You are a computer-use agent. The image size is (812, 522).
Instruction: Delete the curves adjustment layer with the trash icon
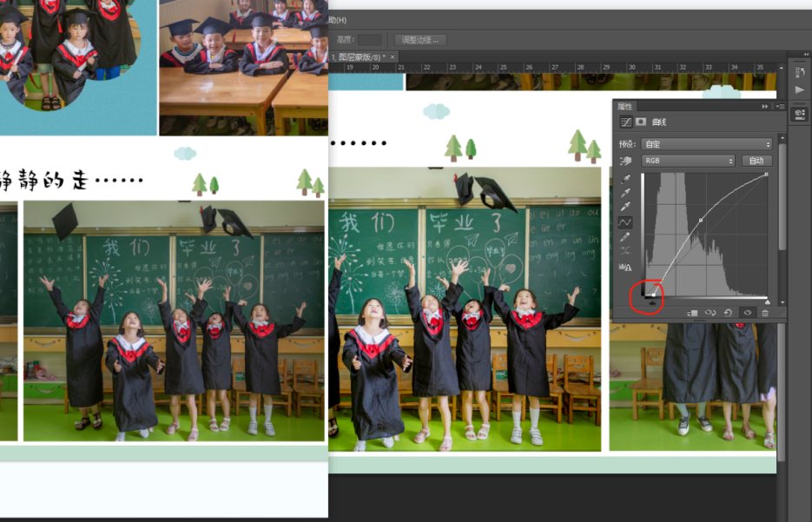click(765, 313)
